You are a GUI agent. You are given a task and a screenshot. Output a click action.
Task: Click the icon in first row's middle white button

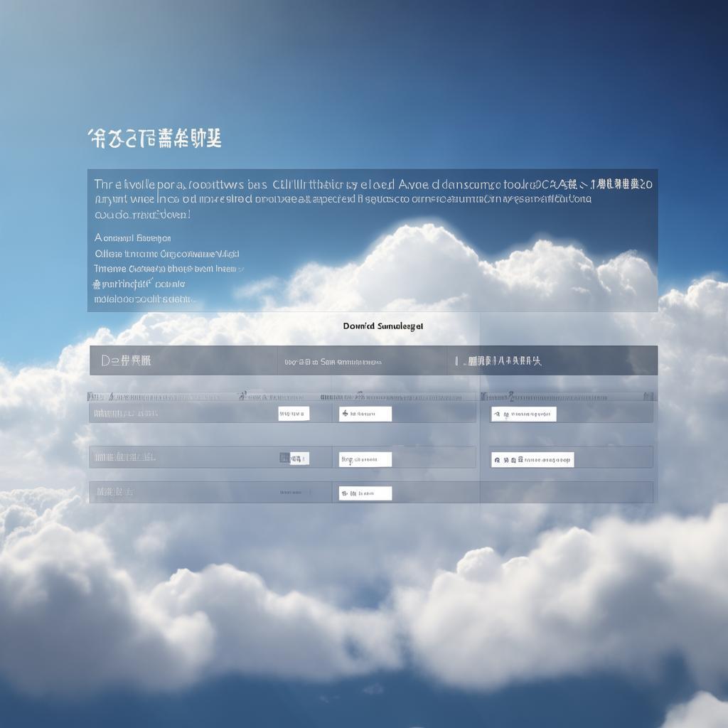(x=345, y=414)
